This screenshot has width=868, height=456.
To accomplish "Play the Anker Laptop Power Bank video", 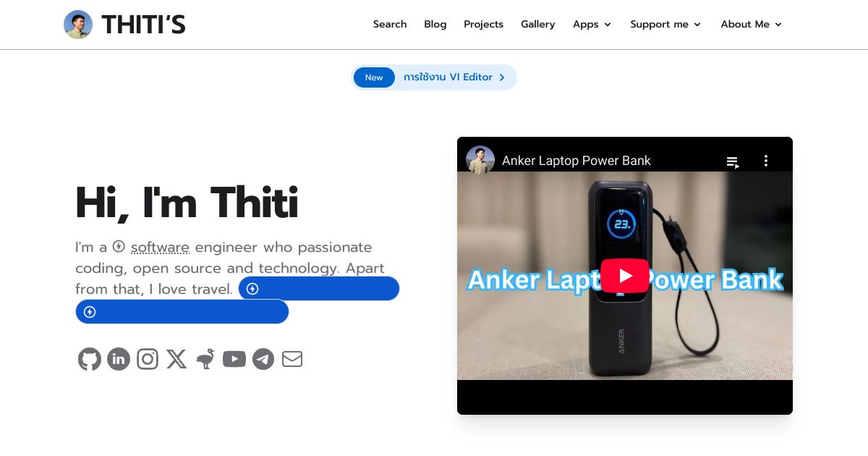I will (625, 276).
